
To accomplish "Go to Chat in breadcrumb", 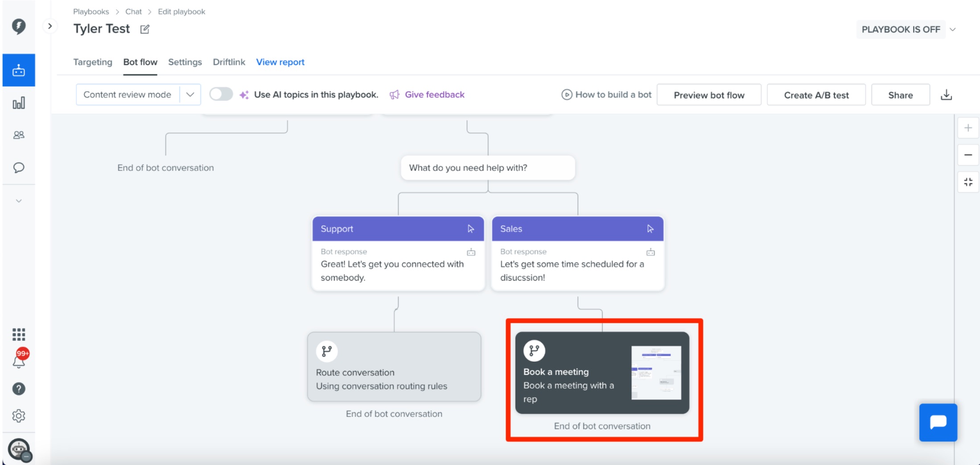I will [133, 12].
